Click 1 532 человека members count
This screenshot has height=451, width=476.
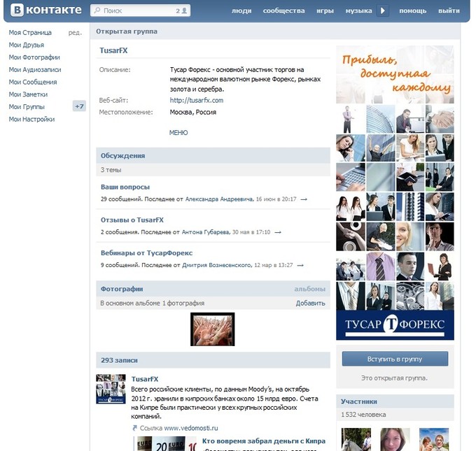point(364,415)
